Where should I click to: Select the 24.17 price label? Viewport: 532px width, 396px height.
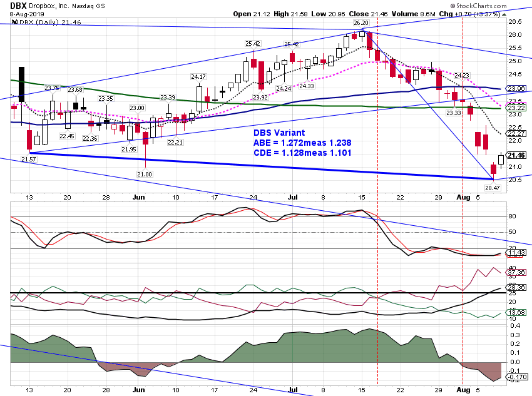(198, 76)
